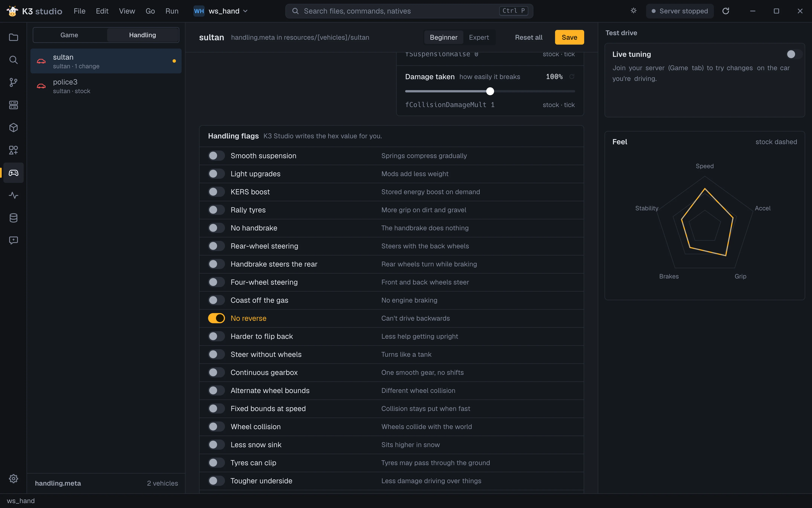The image size is (812, 508).
Task: Click the sparkle icon beside Server stopped
Action: pyautogui.click(x=633, y=11)
